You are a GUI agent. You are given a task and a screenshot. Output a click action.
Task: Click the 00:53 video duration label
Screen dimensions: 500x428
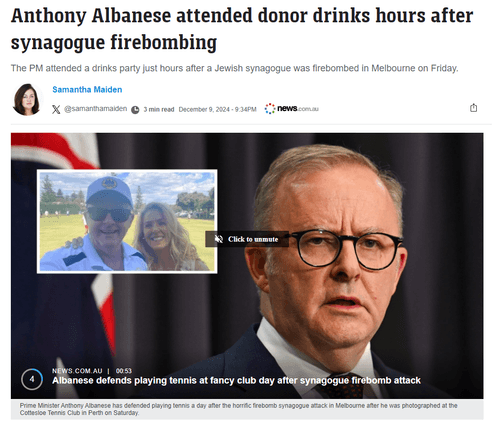(x=124, y=371)
